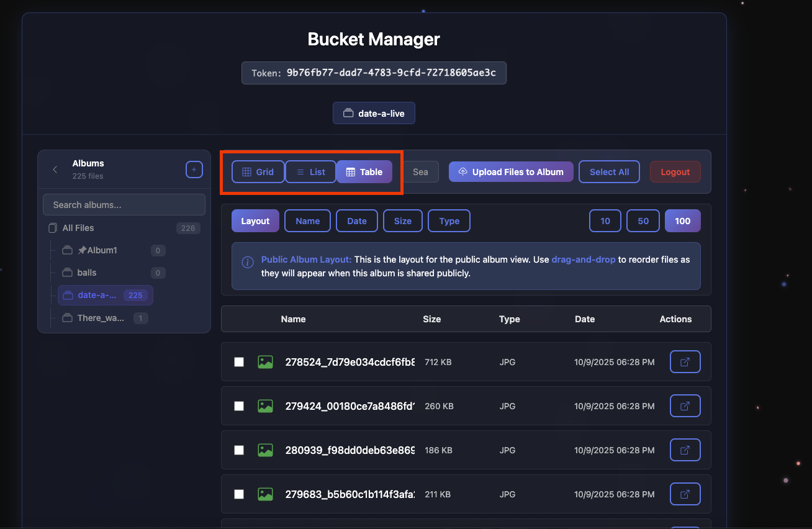Click the Token value field
Image resolution: width=812 pixels, height=529 pixels.
pos(374,73)
